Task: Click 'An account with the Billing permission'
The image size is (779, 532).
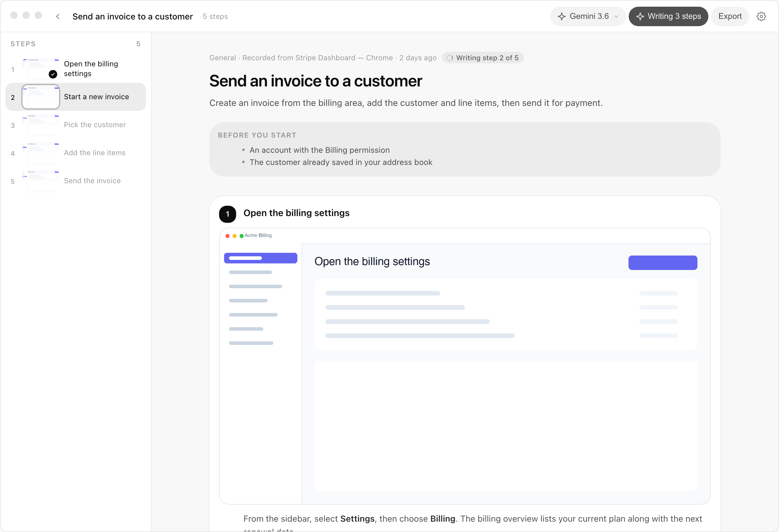Action: point(320,150)
